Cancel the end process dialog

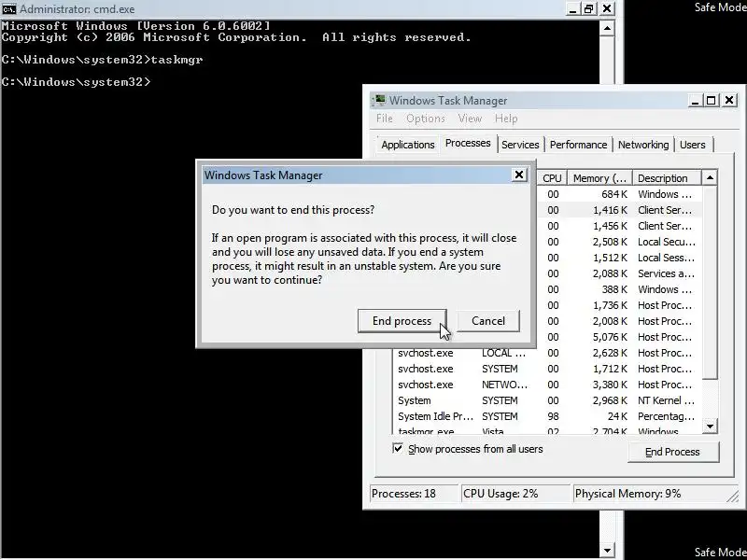[x=487, y=321]
